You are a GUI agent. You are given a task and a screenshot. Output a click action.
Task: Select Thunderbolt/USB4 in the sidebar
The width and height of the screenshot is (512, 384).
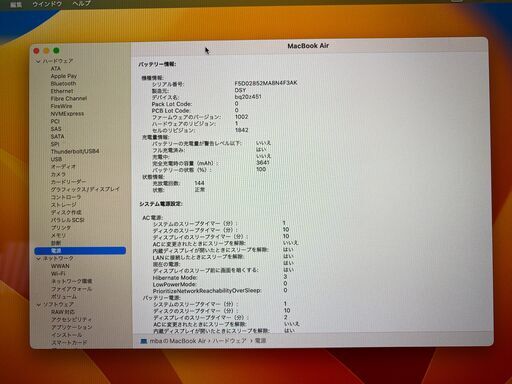[x=75, y=151]
